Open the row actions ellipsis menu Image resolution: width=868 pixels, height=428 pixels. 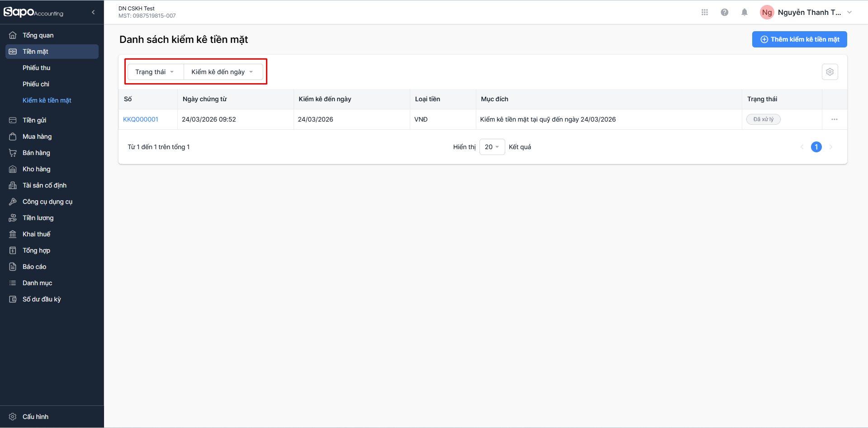coord(834,119)
